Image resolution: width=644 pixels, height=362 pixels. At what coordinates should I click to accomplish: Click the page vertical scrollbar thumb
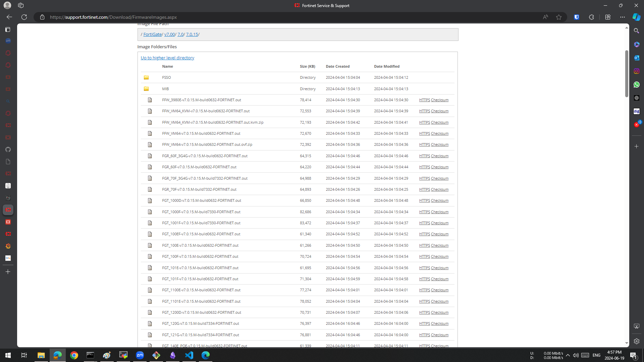click(626, 74)
